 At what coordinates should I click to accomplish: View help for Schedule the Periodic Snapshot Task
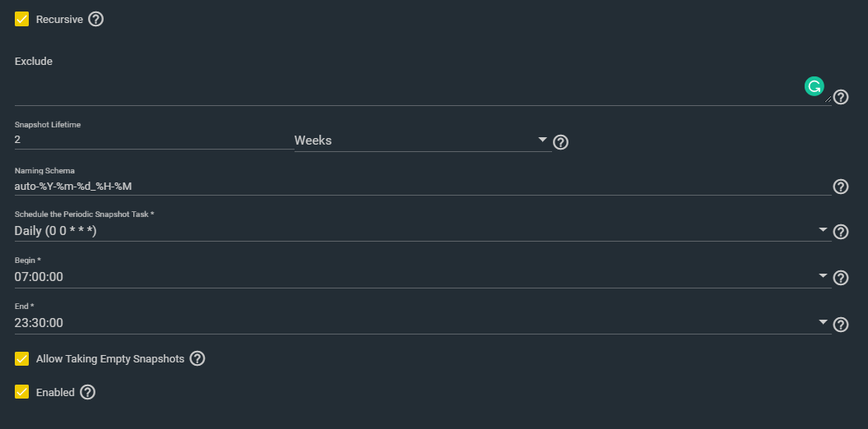point(841,232)
